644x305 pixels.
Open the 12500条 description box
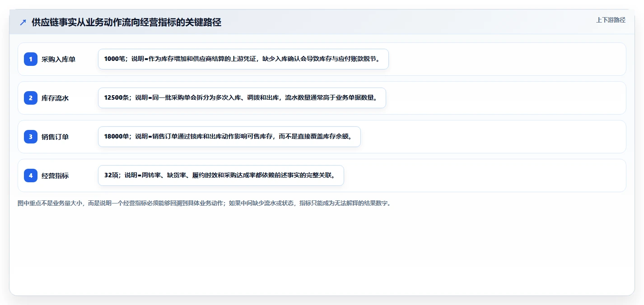(x=242, y=98)
